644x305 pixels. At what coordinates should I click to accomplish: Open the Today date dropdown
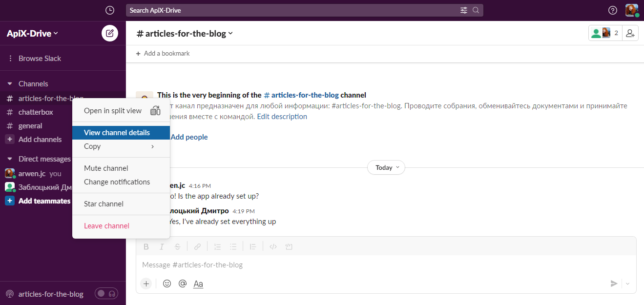[386, 167]
